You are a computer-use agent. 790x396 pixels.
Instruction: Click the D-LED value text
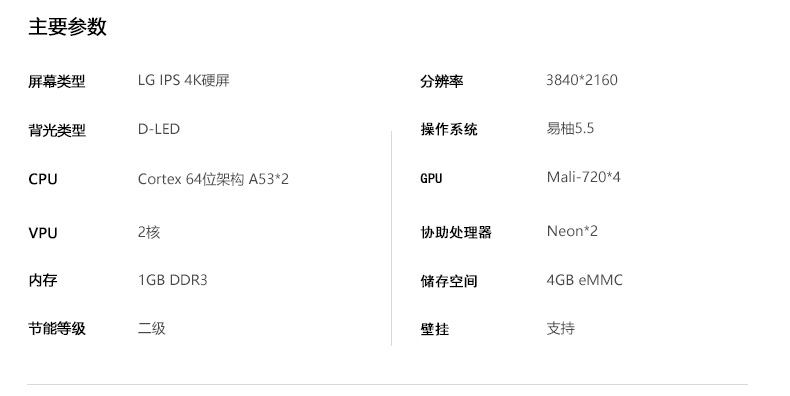[x=159, y=129]
